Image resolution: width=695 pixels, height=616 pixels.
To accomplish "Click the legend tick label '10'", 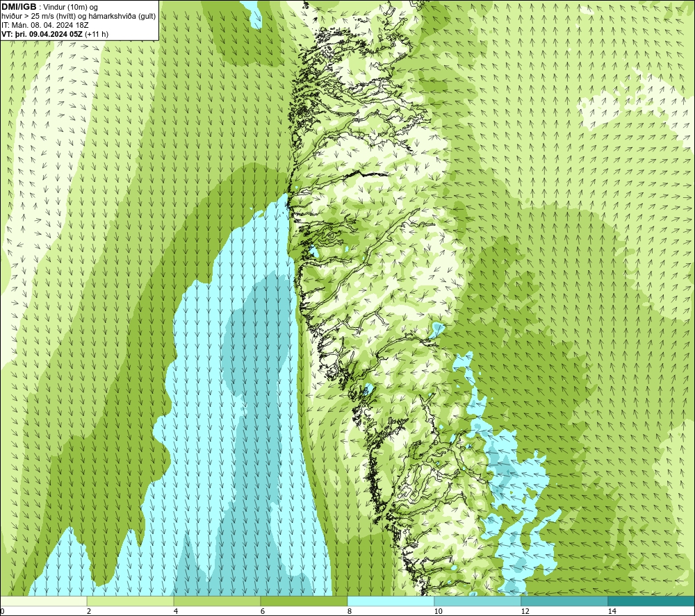I will point(438,611).
